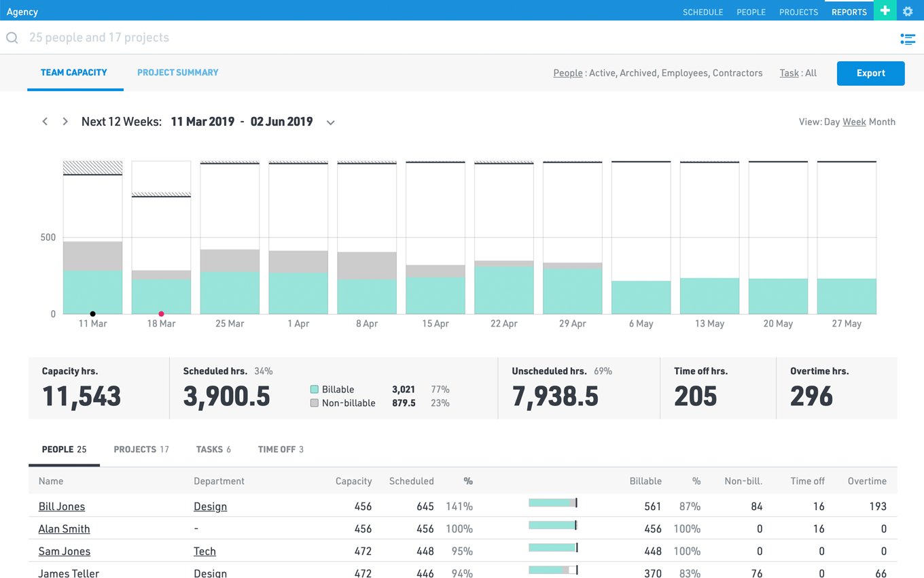Open the Projects 17 tab
924x578 pixels.
point(141,449)
